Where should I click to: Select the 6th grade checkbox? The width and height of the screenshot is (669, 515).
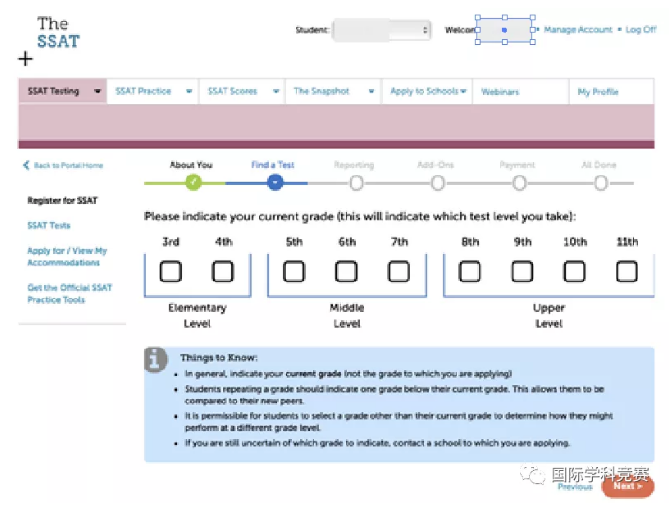pyautogui.click(x=346, y=271)
